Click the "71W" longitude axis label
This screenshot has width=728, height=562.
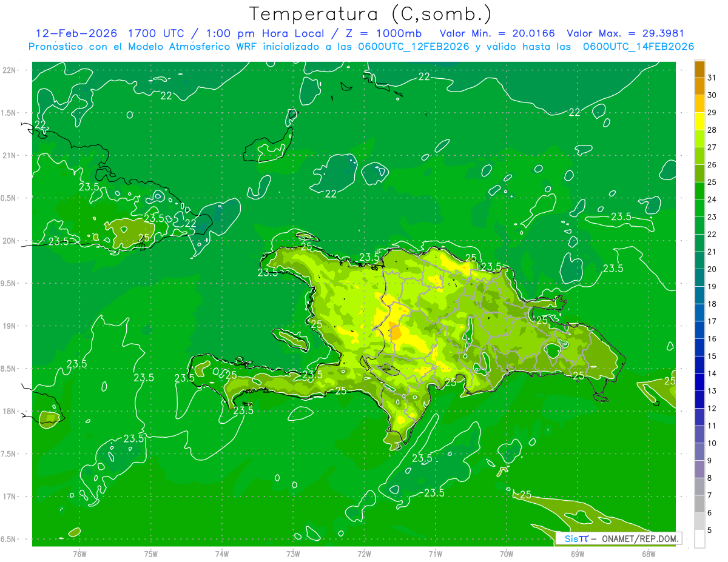click(x=435, y=554)
